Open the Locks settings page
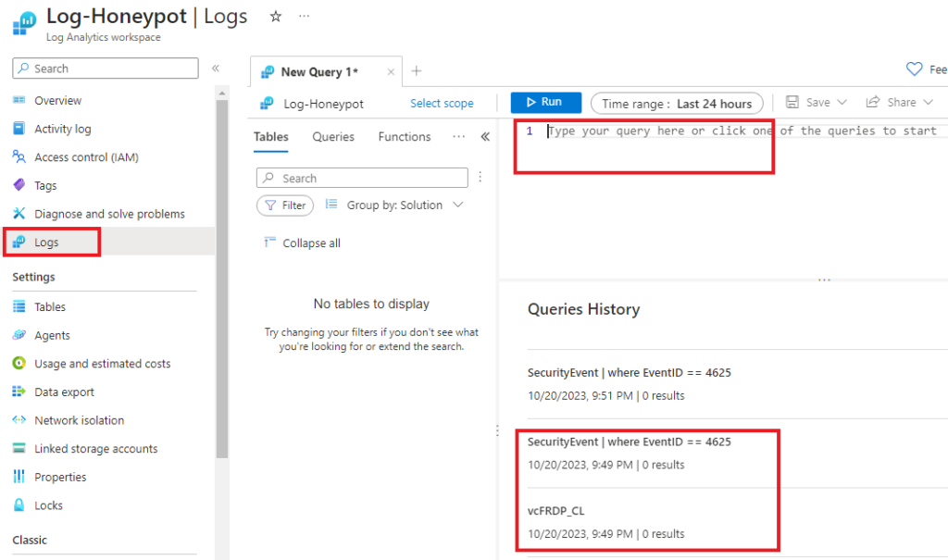Image resolution: width=948 pixels, height=560 pixels. click(48, 505)
